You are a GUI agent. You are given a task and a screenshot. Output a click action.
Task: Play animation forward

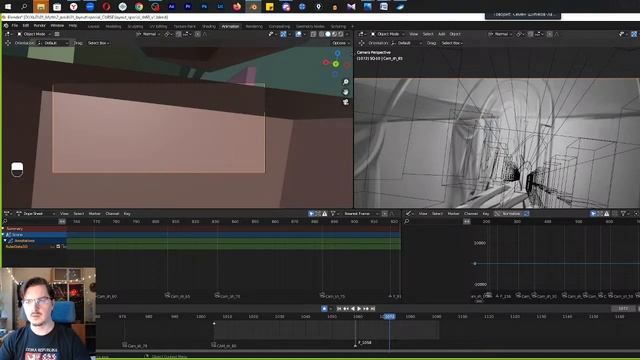tap(359, 309)
